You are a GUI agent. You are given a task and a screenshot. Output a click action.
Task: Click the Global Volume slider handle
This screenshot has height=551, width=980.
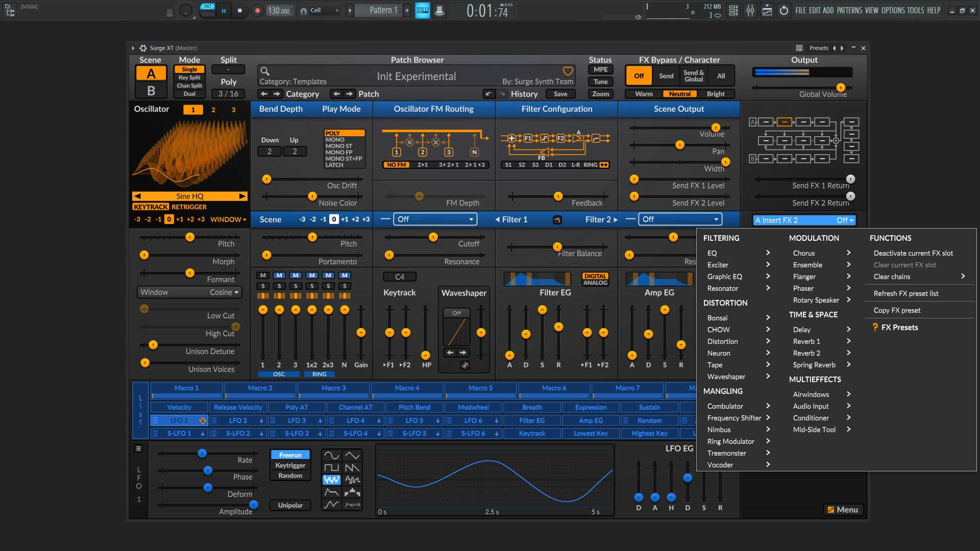click(x=841, y=87)
